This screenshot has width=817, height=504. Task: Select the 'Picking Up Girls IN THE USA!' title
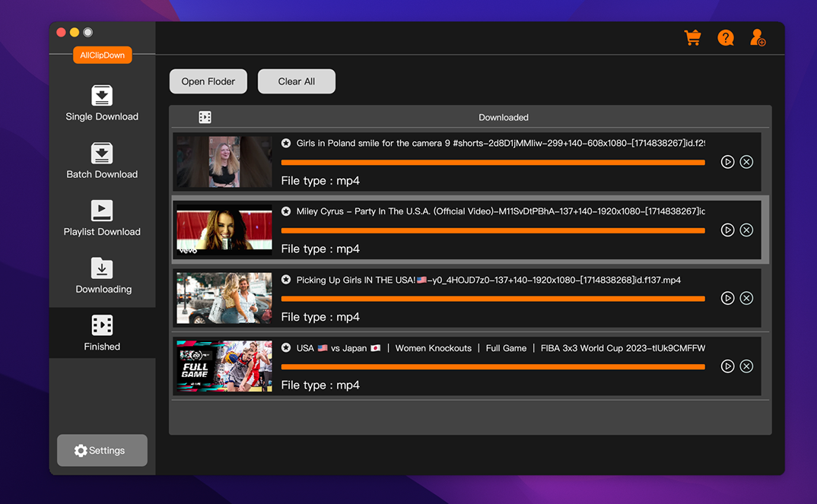(488, 280)
